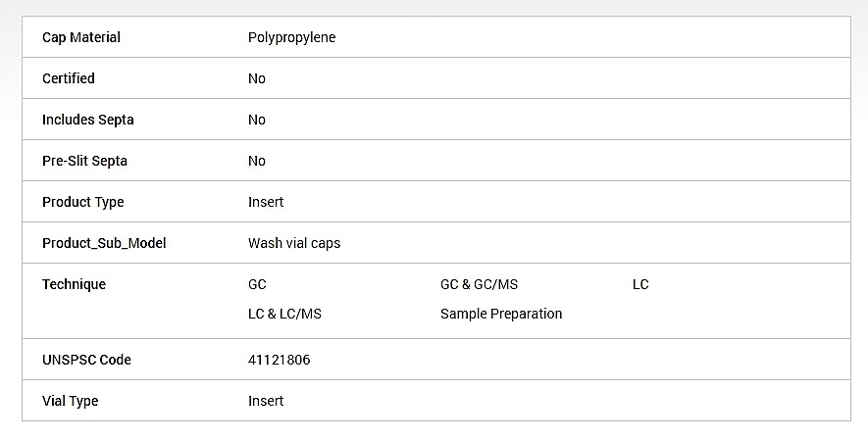The height and width of the screenshot is (441, 868).
Task: Click the standalone GC technique value
Action: 257,284
